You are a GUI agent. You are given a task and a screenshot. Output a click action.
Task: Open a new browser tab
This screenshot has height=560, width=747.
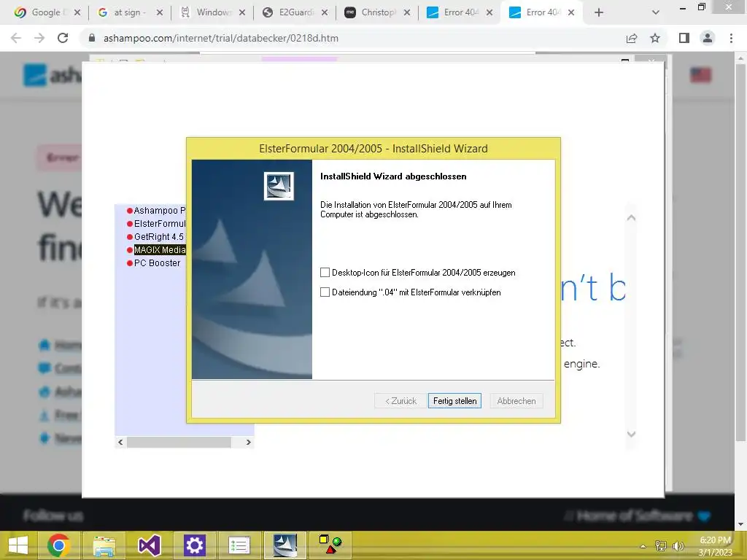tap(599, 12)
